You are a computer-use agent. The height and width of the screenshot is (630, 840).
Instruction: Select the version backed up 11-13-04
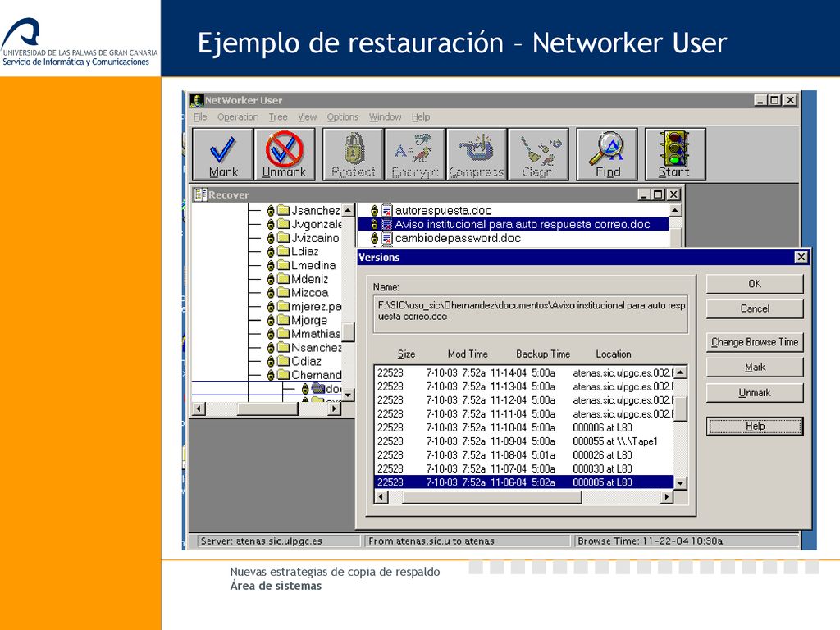(x=524, y=387)
